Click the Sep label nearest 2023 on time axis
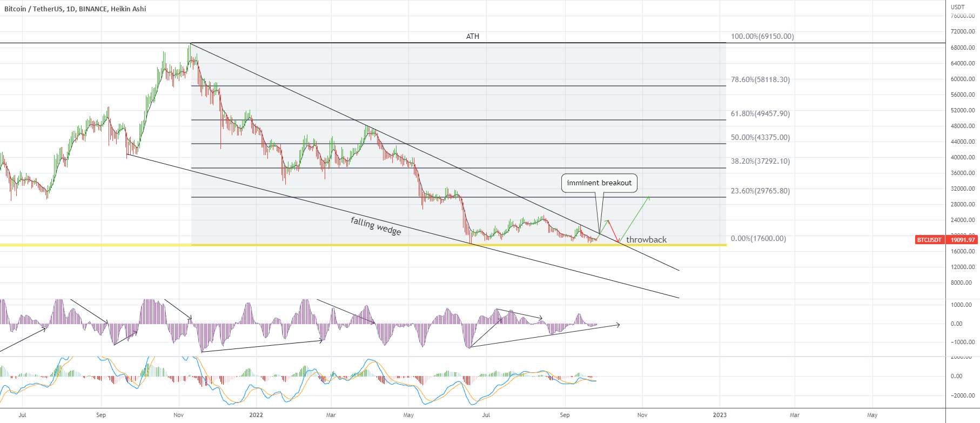 coord(565,415)
